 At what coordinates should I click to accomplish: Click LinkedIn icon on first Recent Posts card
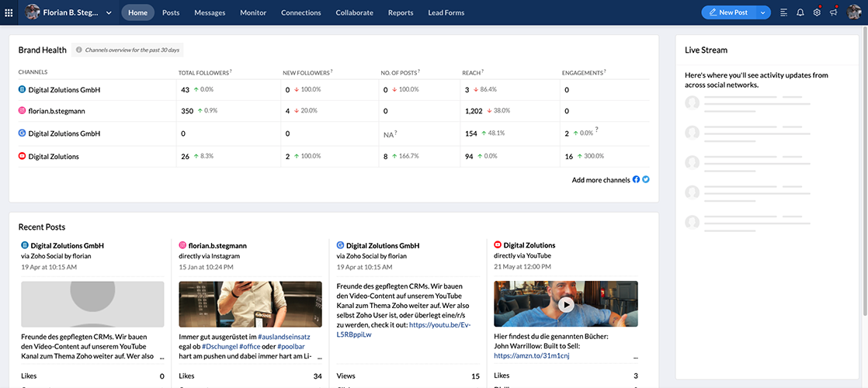24,244
